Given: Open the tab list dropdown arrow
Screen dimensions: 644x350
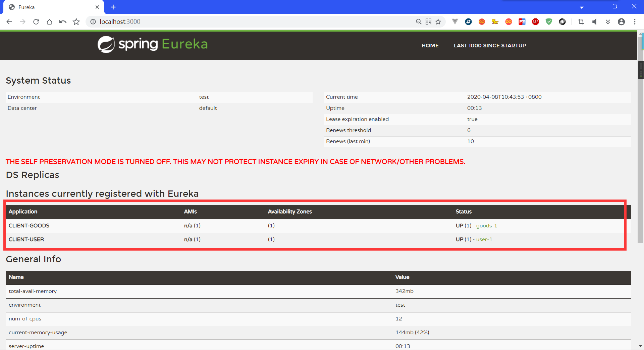Looking at the screenshot, I should (582, 7).
